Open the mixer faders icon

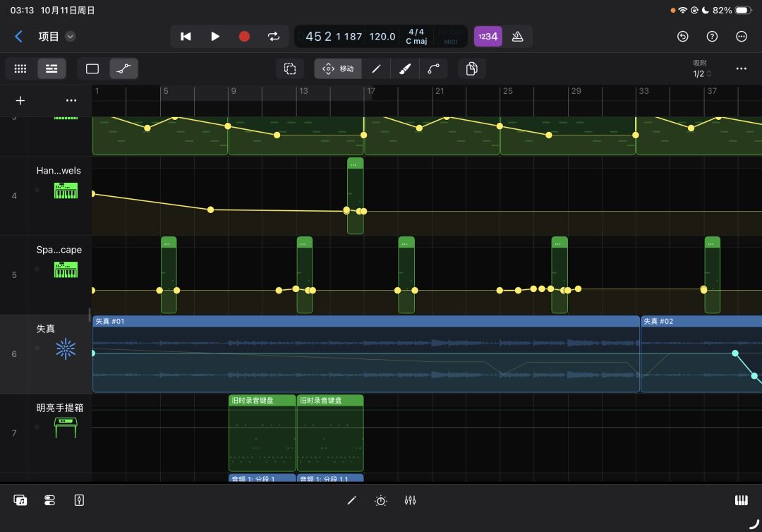(x=410, y=500)
